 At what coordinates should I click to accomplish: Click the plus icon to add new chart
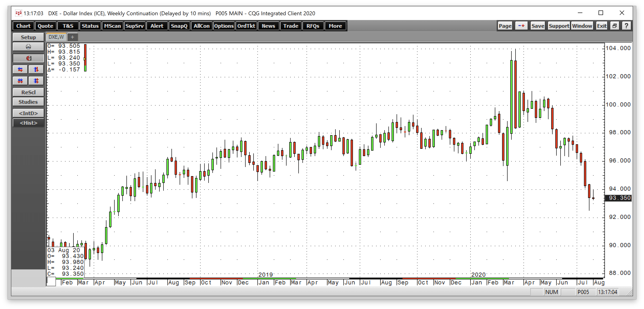tap(72, 37)
